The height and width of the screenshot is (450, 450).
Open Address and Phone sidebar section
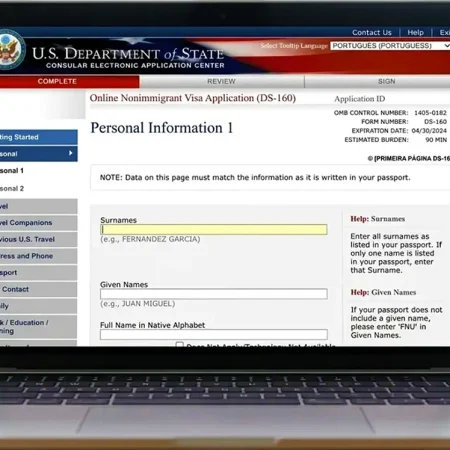(x=39, y=256)
